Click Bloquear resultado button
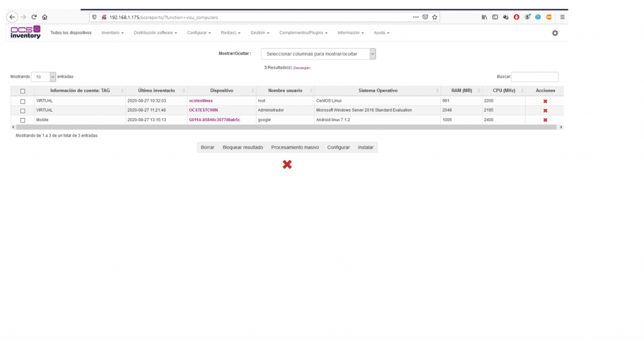The width and height of the screenshot is (644, 341). 243,148
